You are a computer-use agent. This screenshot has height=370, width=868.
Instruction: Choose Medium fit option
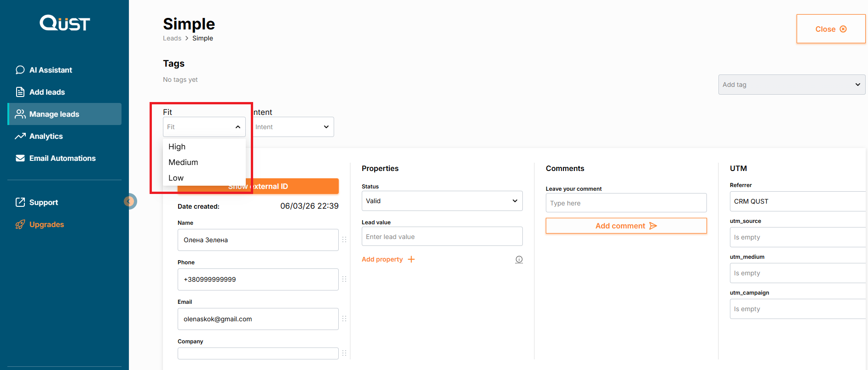(x=183, y=162)
